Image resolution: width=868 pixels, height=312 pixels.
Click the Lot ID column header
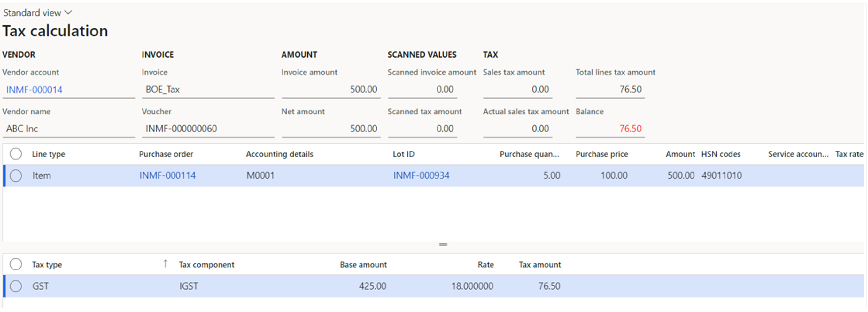(x=404, y=154)
